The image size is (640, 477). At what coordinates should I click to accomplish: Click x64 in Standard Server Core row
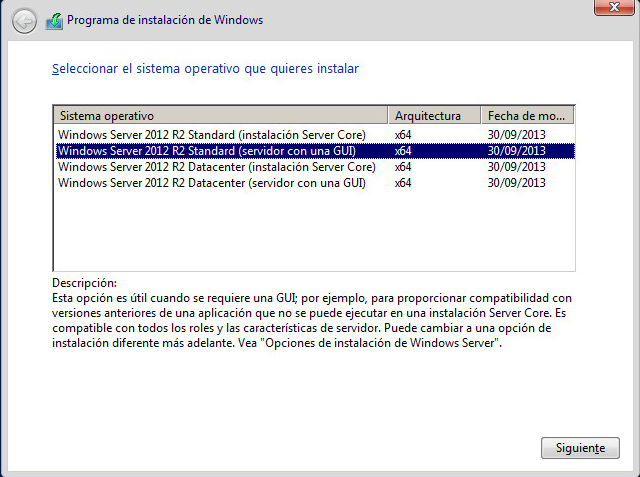(403, 135)
